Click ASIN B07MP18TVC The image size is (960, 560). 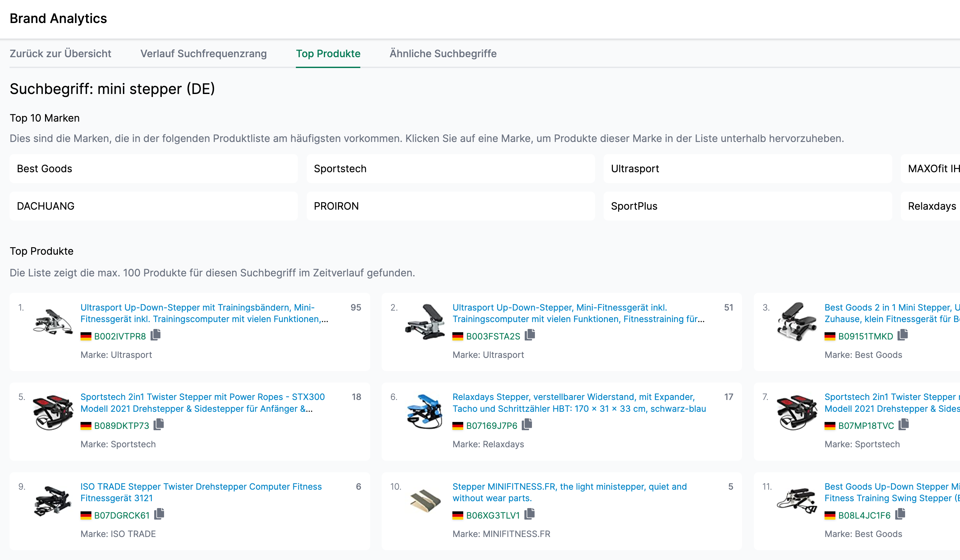[866, 426]
